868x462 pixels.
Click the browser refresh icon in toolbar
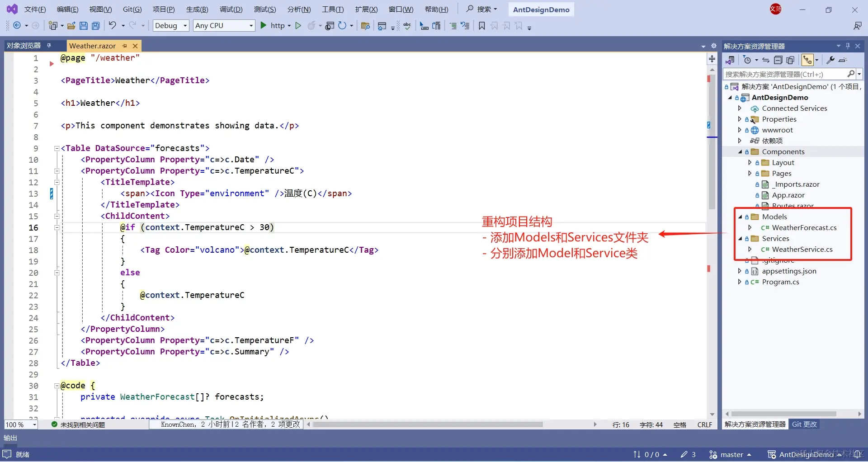342,26
